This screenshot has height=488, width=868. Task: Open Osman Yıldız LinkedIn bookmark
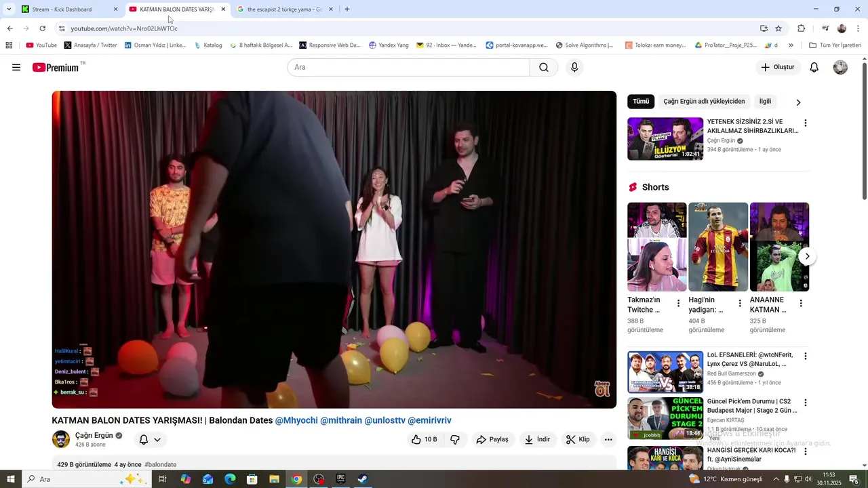pos(155,45)
